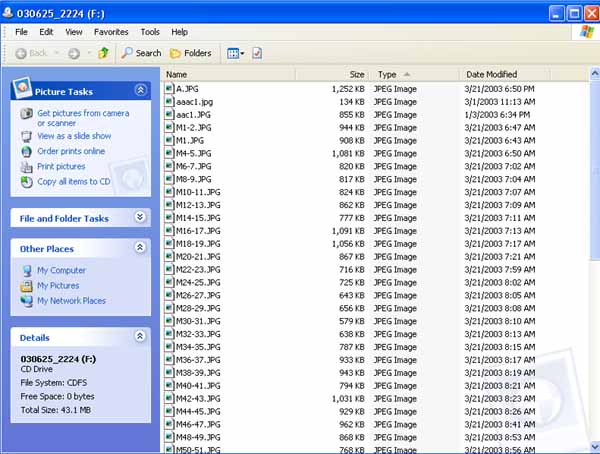This screenshot has height=454, width=600.
Task: Click the file list vertical scrollbar thumb
Action: (595, 170)
